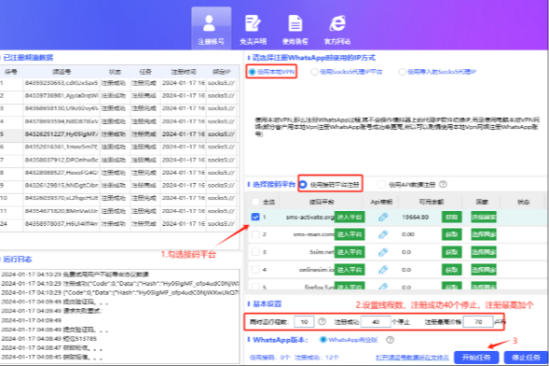549x366 pixels.
Task: Click help icon beside the threads field
Action: pyautogui.click(x=322, y=322)
